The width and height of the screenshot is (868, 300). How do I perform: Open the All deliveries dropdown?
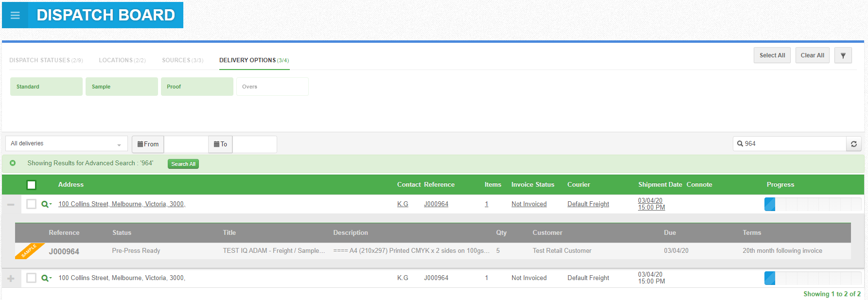point(67,143)
